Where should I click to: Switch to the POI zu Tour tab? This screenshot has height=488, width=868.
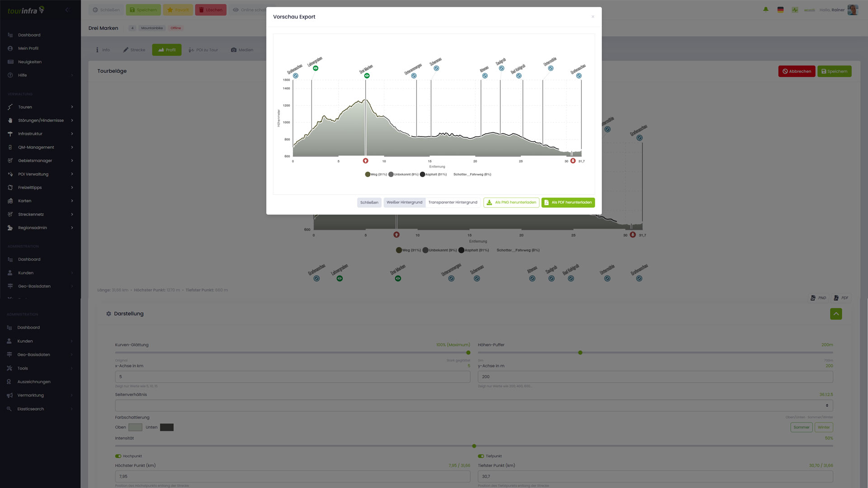pyautogui.click(x=203, y=50)
